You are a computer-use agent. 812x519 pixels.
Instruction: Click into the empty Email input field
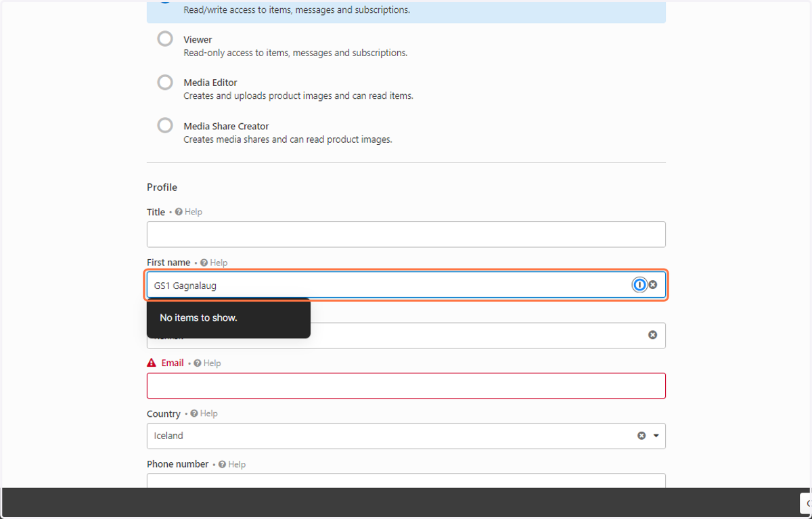click(406, 386)
